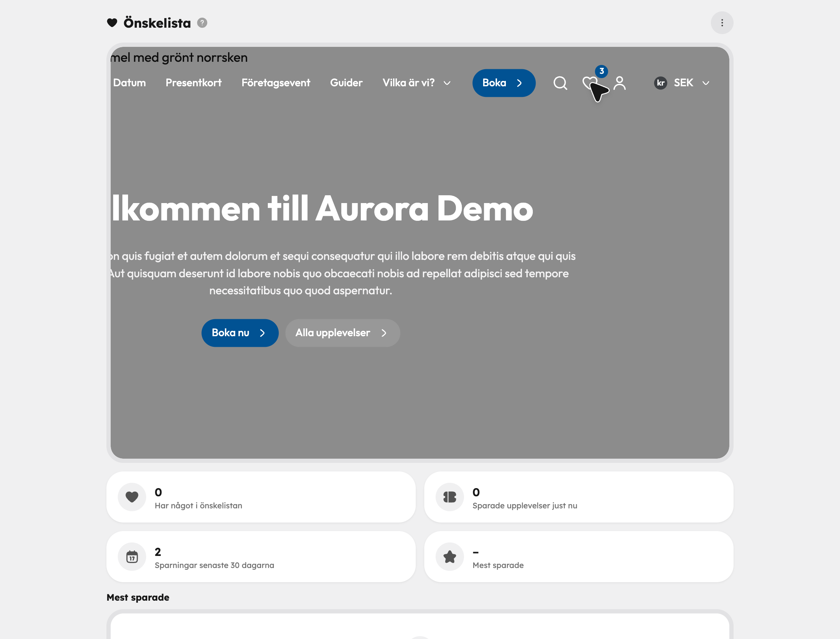Click the 'Har något i önskelistan' label
Image resolution: width=840 pixels, height=639 pixels.
click(x=198, y=506)
